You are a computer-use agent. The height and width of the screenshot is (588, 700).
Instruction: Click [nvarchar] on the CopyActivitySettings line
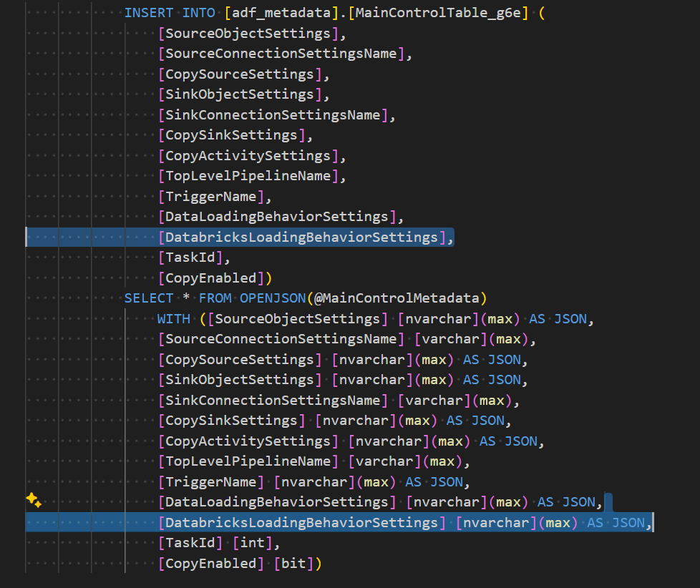[x=389, y=441]
